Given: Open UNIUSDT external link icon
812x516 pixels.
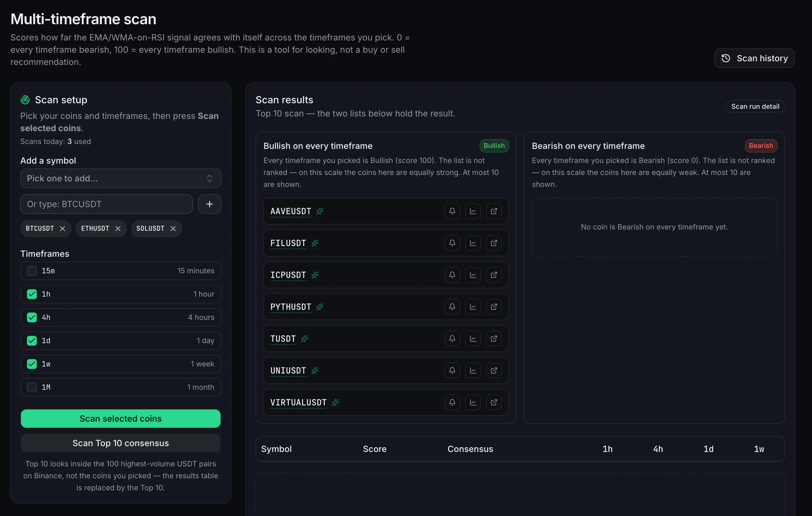Looking at the screenshot, I should (494, 370).
